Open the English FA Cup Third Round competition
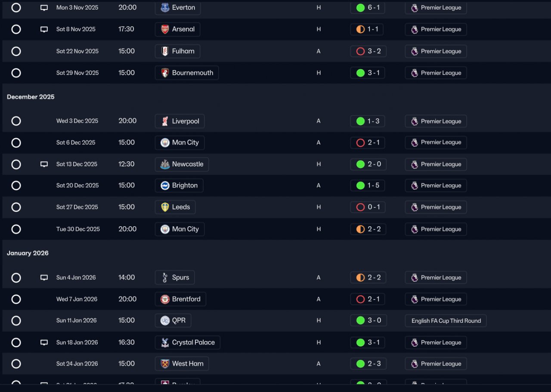551x392 pixels. coord(446,321)
